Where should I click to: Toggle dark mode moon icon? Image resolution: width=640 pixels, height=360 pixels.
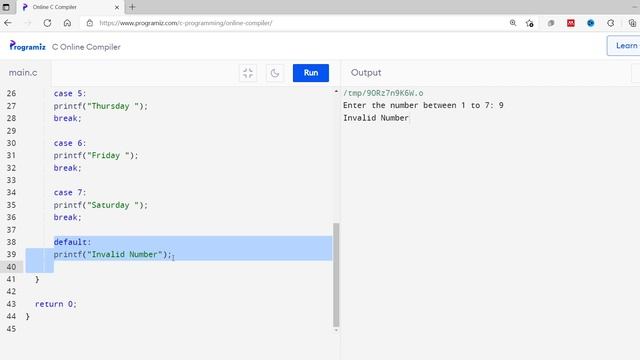[x=275, y=73]
